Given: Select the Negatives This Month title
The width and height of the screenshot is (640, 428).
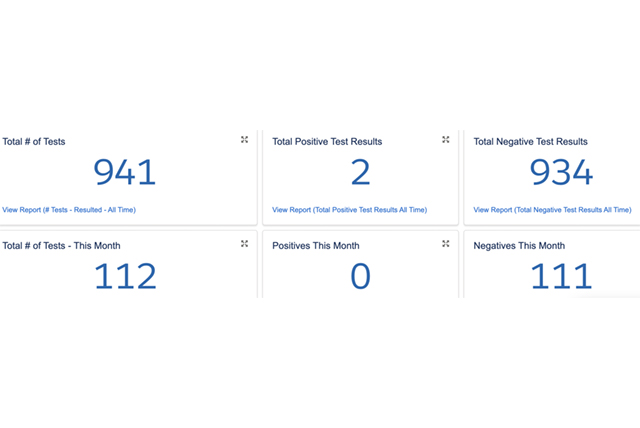Looking at the screenshot, I should click(519, 246).
